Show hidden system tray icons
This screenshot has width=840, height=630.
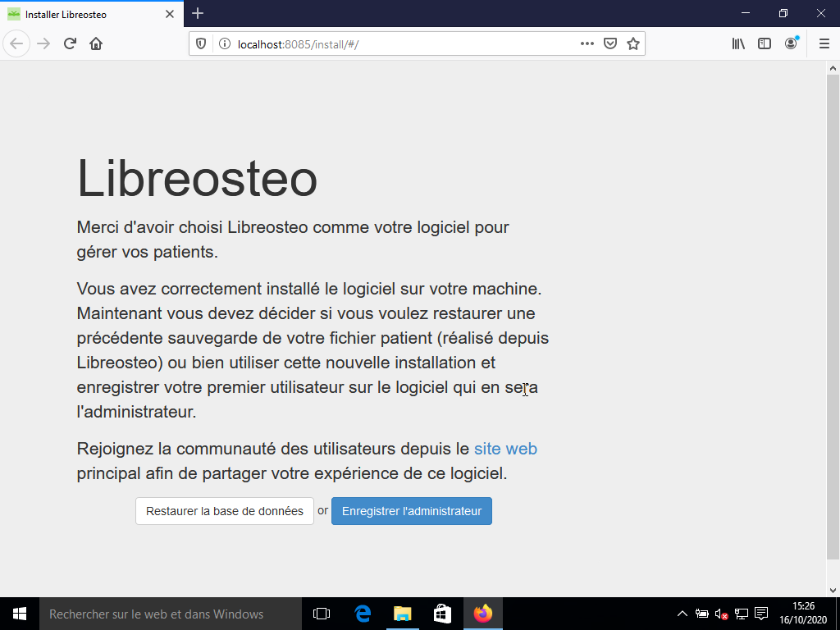(682, 614)
